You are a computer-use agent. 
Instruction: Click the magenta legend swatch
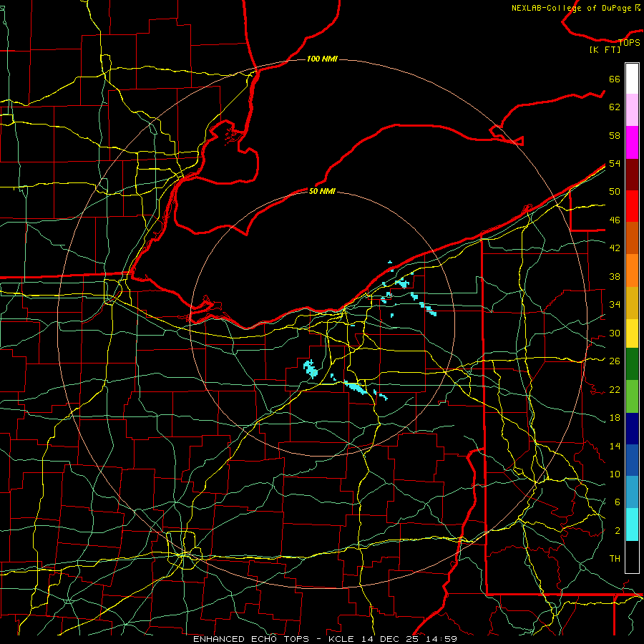[632, 142]
